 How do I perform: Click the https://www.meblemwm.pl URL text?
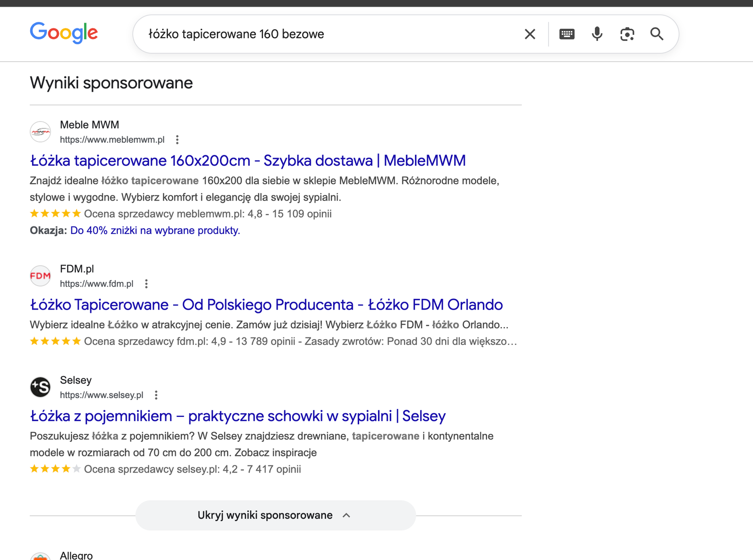pyautogui.click(x=112, y=140)
